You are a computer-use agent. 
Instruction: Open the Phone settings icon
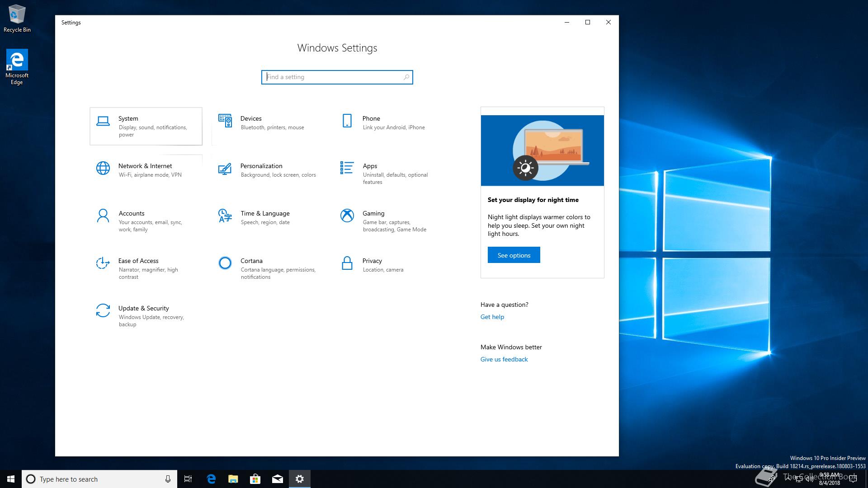347,121
